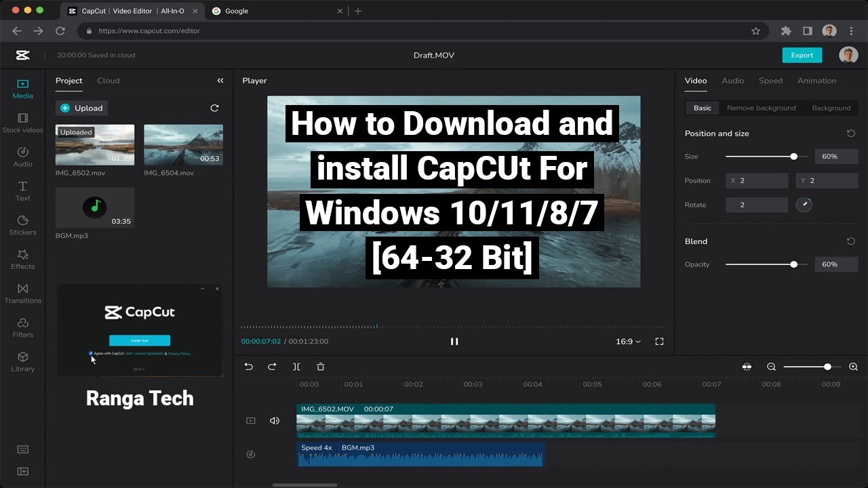The image size is (868, 488).
Task: Open the Stock videos section
Action: (x=22, y=123)
